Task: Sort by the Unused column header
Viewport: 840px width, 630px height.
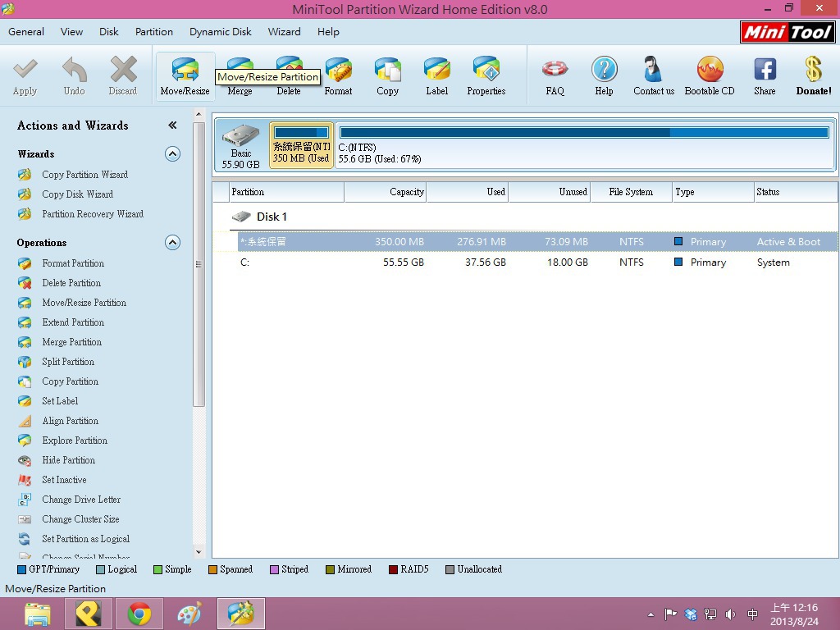Action: tap(549, 192)
